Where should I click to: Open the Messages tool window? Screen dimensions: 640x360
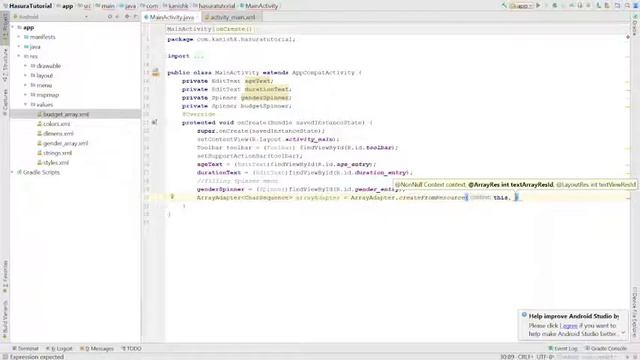(x=97, y=349)
